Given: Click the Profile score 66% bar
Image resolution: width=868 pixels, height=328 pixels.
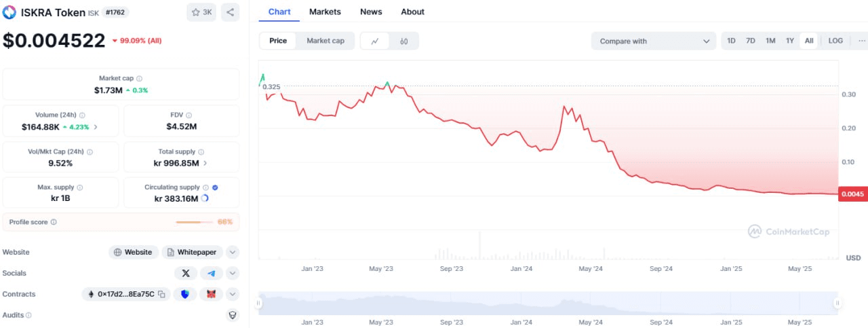Looking at the screenshot, I should click(x=203, y=222).
